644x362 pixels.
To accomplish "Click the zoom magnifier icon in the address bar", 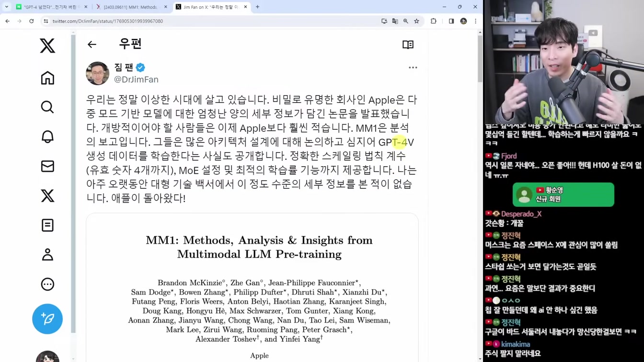I will pyautogui.click(x=406, y=21).
